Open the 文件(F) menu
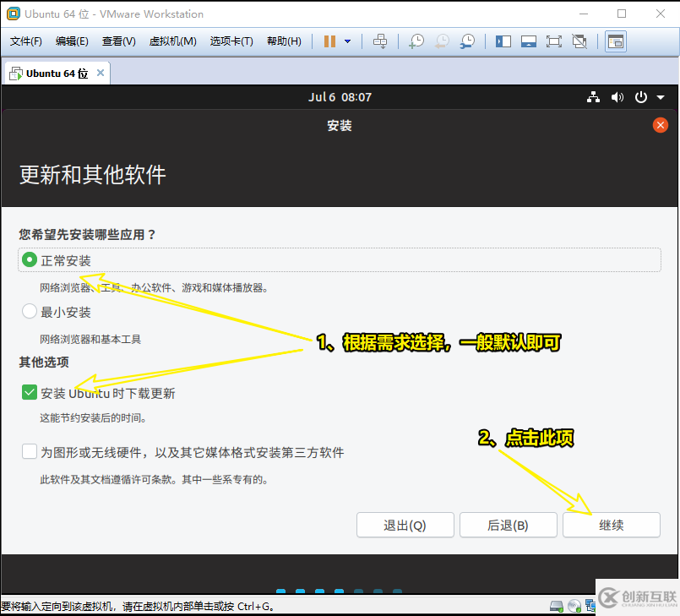680x616 pixels. (x=25, y=41)
